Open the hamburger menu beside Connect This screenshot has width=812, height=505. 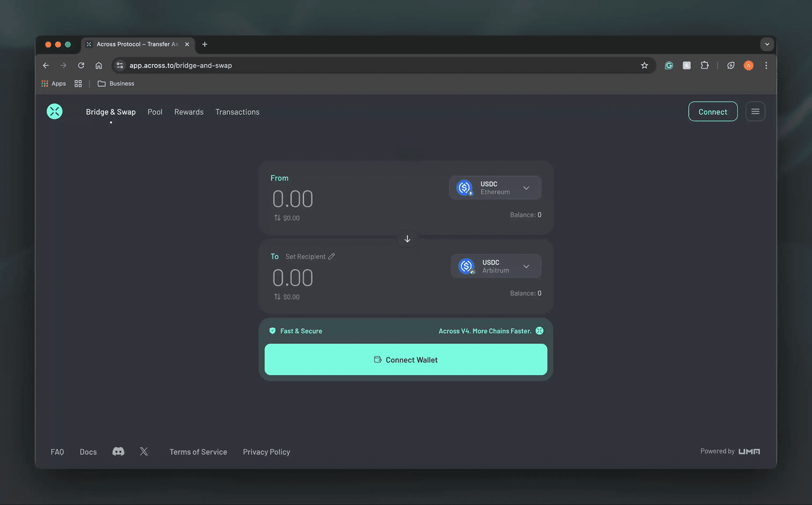pyautogui.click(x=755, y=111)
